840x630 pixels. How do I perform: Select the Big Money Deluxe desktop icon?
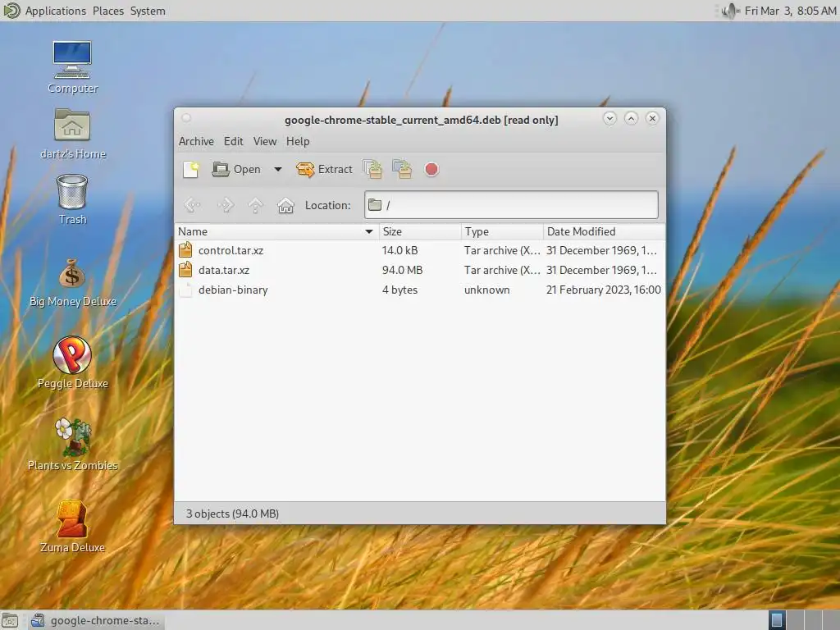click(x=72, y=283)
